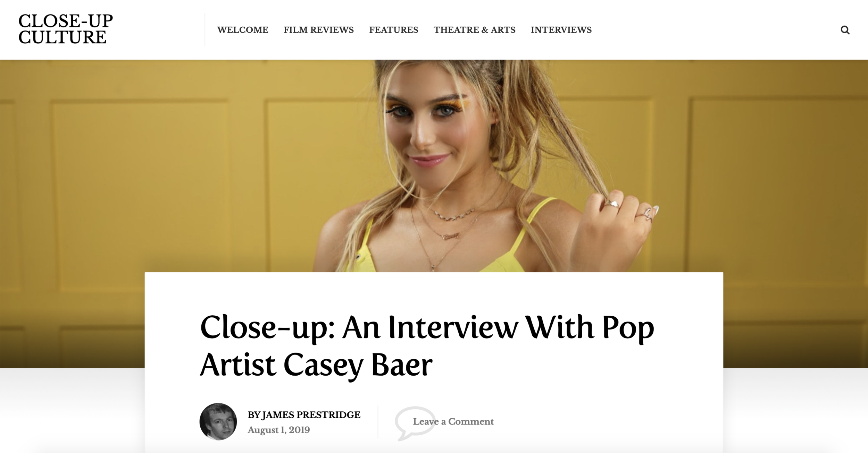The width and height of the screenshot is (868, 453).
Task: Click the word Pop in the headline
Action: click(x=628, y=328)
